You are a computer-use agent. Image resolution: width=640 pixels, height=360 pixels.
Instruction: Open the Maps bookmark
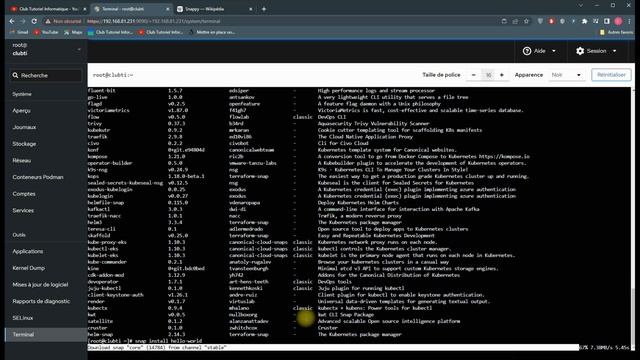coord(73,32)
